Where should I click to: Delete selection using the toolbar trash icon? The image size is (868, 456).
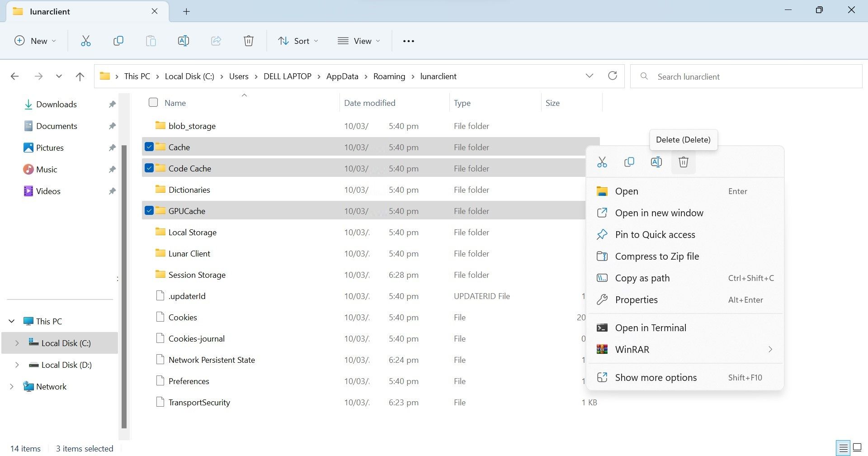[248, 41]
